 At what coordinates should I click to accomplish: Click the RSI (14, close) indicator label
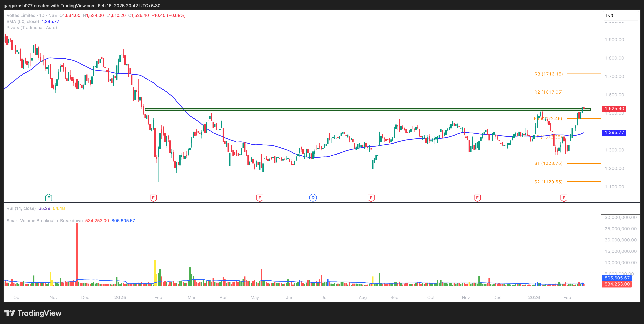coord(21,208)
